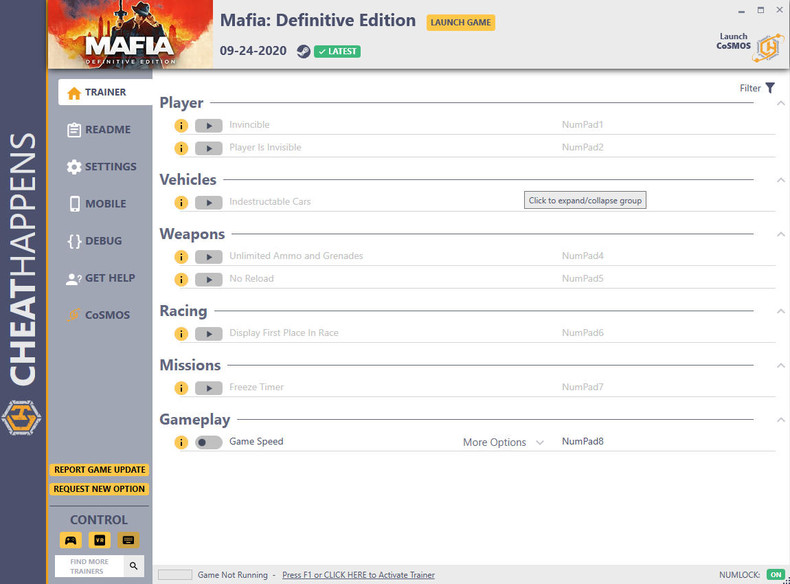Screen dimensions: 790x584
Task: Activate Unlimited Ammo and Grenades button
Action: point(209,257)
